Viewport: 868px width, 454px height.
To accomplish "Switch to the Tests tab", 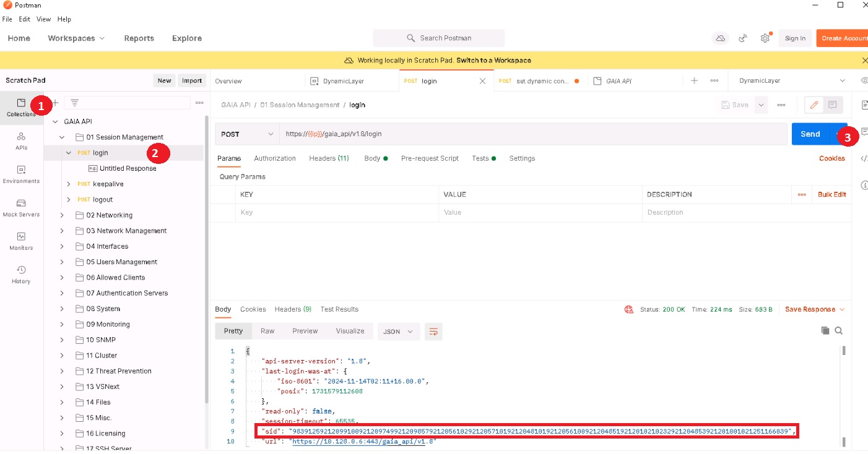I will [x=484, y=158].
